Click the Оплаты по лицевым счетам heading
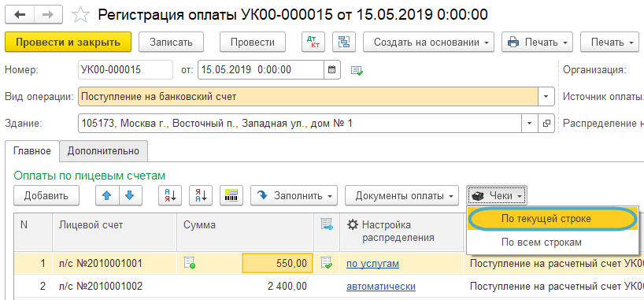The image size is (644, 300). [89, 176]
